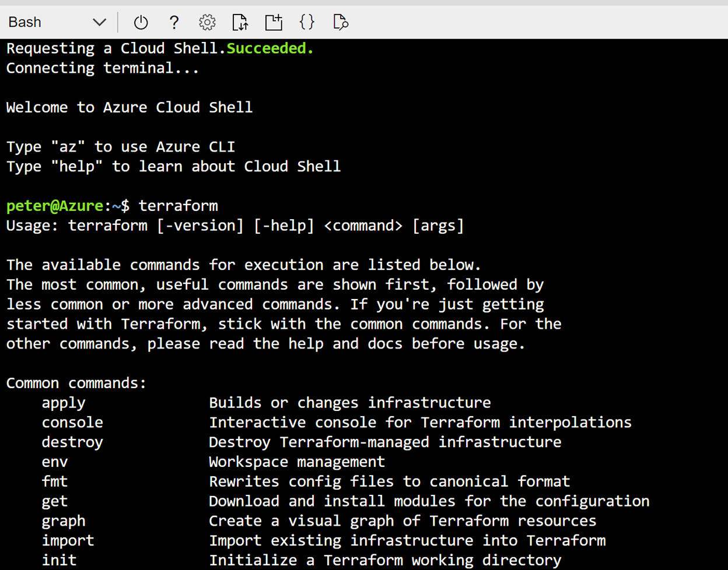Click the 'Succeeded.' status text
The height and width of the screenshot is (570, 728).
coord(270,48)
